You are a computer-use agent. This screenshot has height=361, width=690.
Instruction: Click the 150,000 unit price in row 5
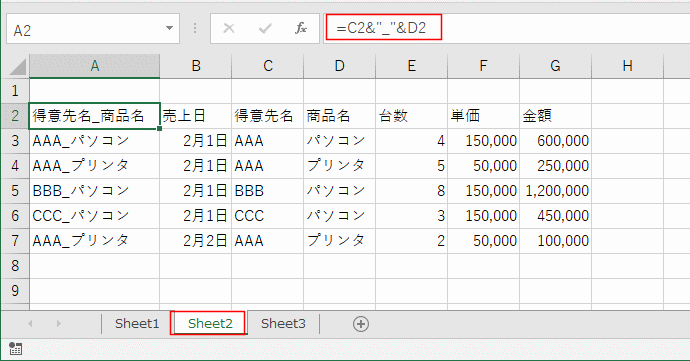(483, 191)
